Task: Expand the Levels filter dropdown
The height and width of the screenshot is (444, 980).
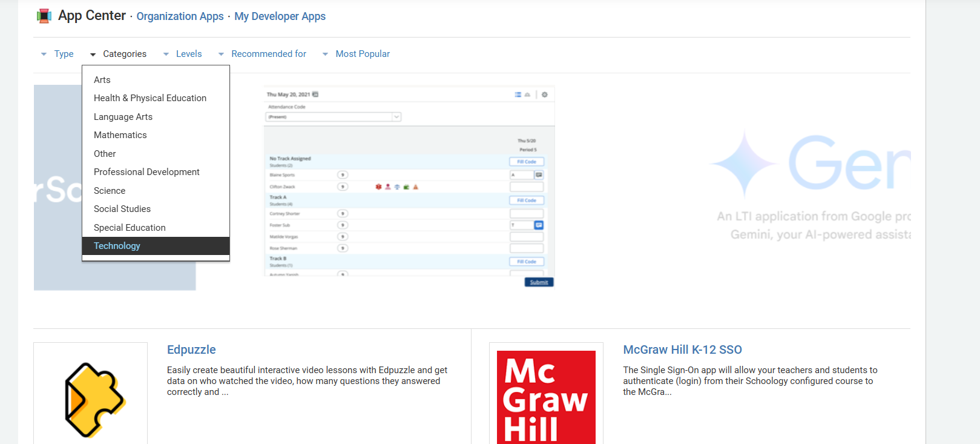Action: 182,54
